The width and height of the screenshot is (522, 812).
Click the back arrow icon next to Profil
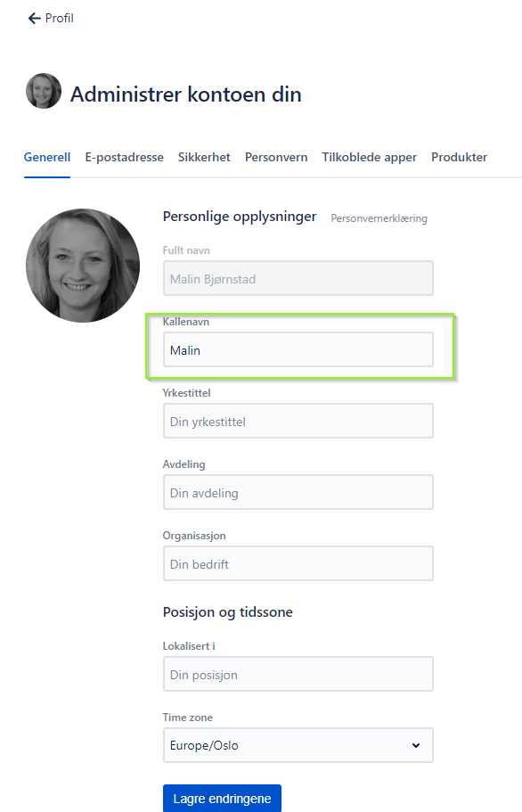[34, 18]
